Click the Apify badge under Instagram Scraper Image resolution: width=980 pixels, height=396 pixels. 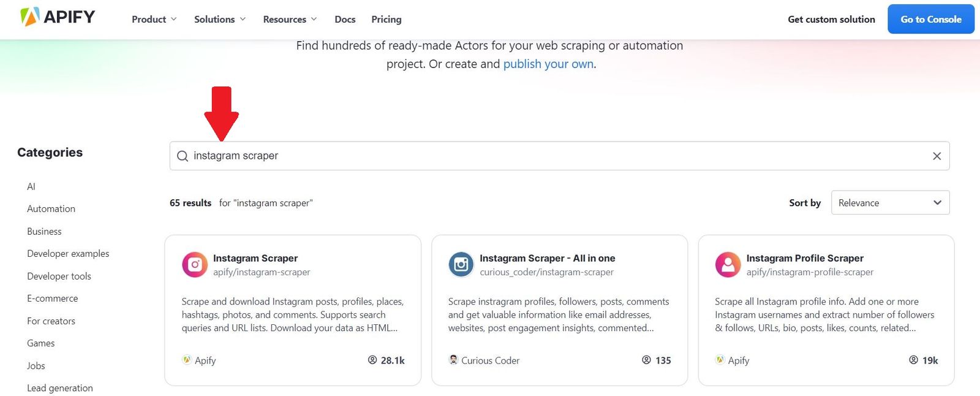pos(187,360)
